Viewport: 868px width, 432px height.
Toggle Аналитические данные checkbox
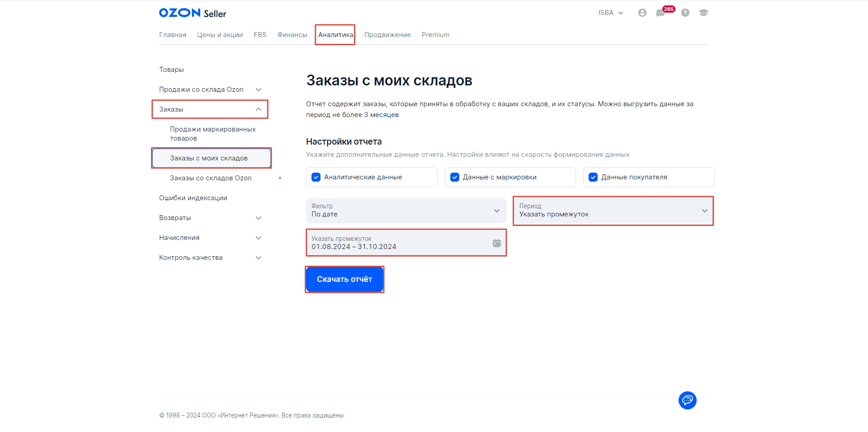point(316,177)
